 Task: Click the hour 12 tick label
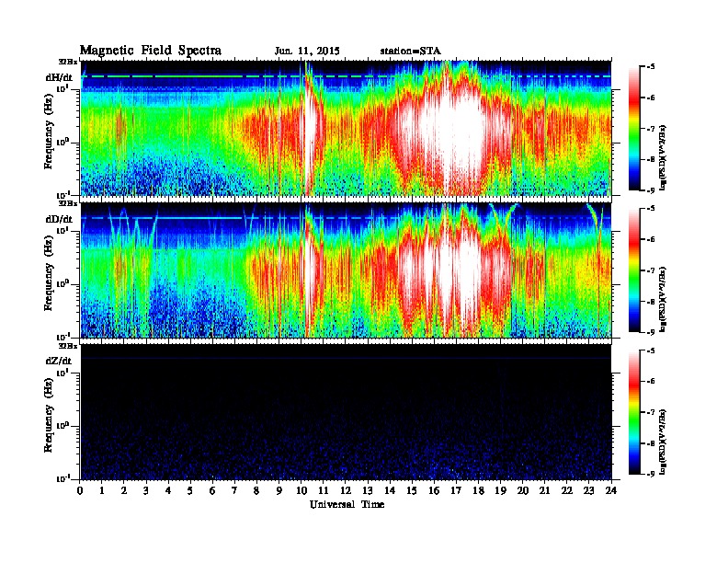(x=346, y=490)
